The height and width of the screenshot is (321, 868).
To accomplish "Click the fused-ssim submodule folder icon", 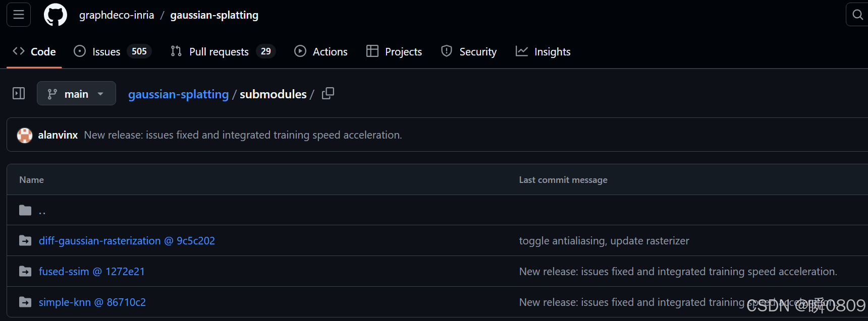I will [x=25, y=272].
